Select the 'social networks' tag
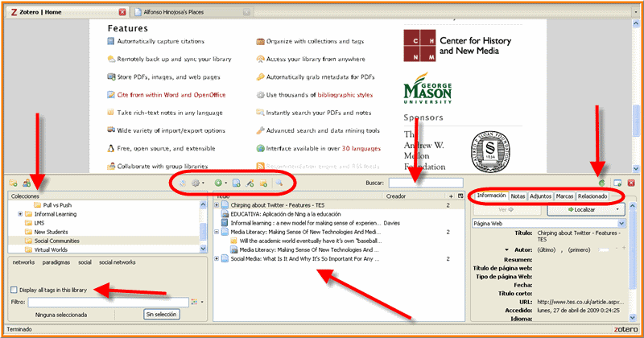 click(x=117, y=262)
